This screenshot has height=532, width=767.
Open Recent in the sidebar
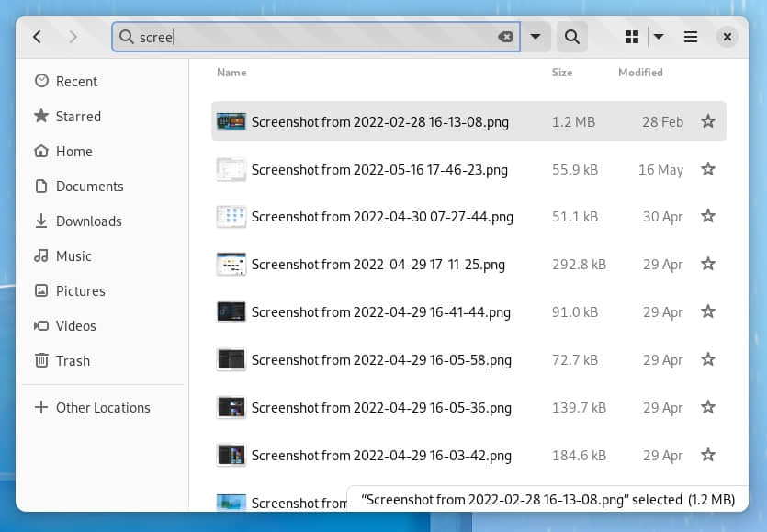pos(76,82)
